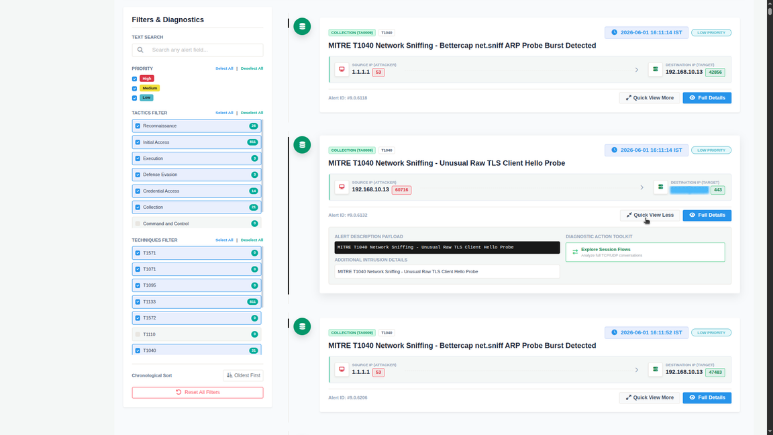
Task: Toggle the T1095 technique checkbox
Action: point(138,286)
